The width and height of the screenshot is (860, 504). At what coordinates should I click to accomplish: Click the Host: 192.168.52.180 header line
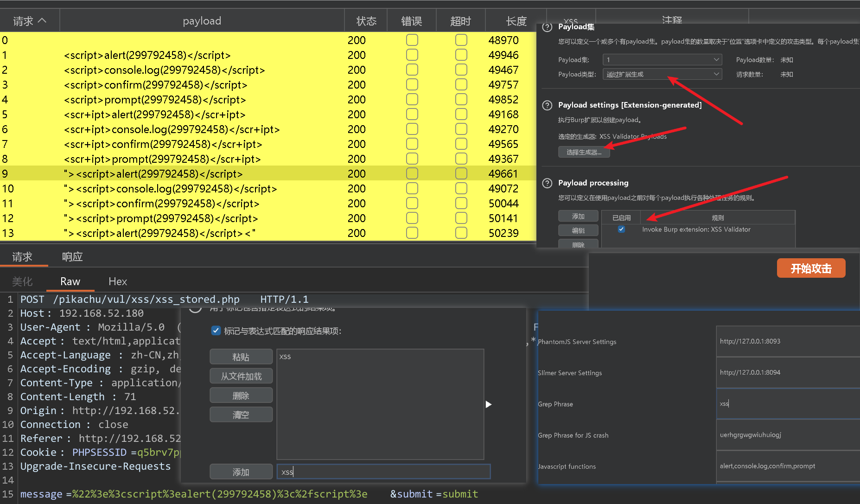pos(82,313)
